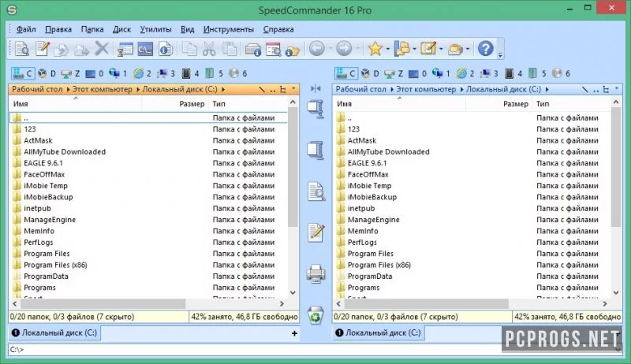
Task: Open the Справка menu
Action: click(278, 29)
